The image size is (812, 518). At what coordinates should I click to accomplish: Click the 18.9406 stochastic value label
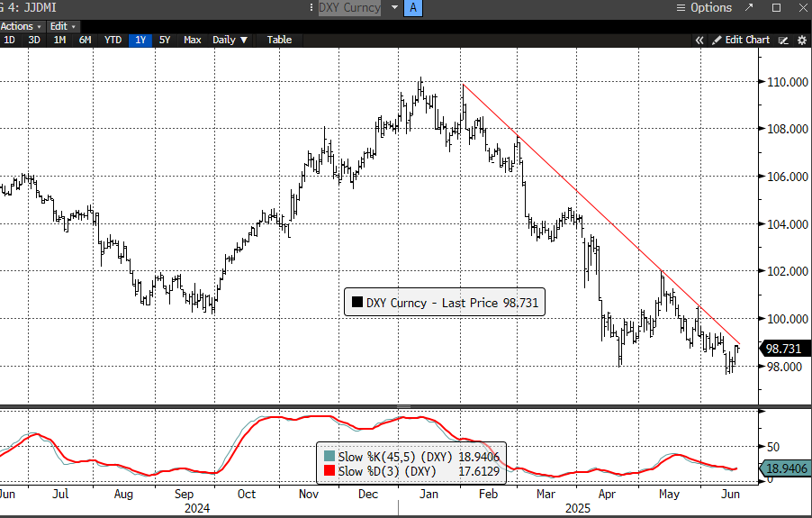point(786,468)
